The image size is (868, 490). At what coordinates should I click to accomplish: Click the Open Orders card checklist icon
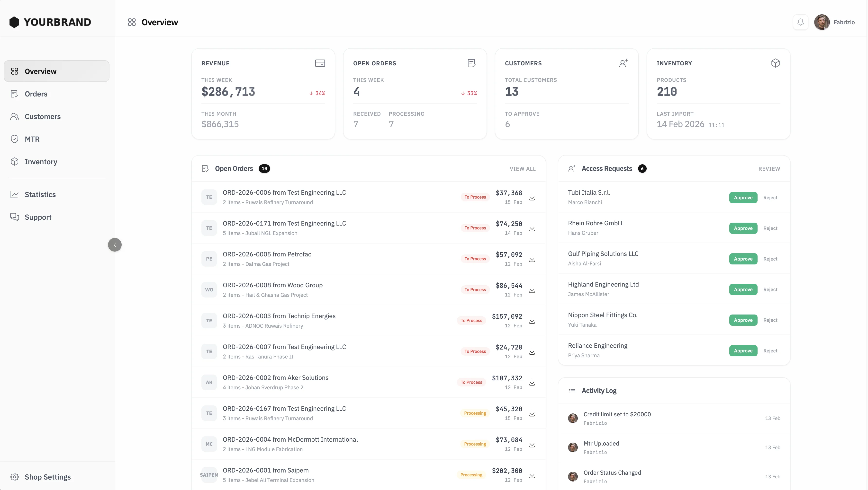[472, 63]
